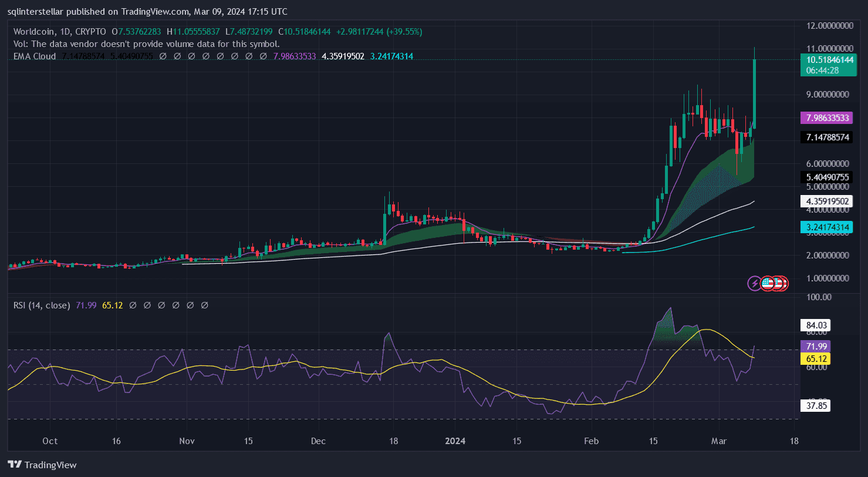This screenshot has height=477, width=868.
Task: Select the EMA Cloud indicator label
Action: click(35, 56)
